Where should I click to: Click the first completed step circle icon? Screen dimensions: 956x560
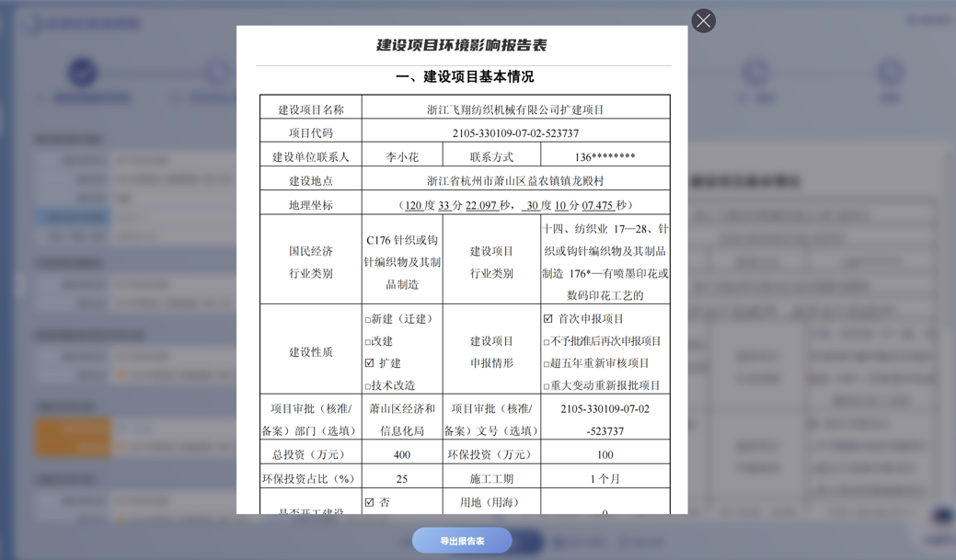pos(82,73)
